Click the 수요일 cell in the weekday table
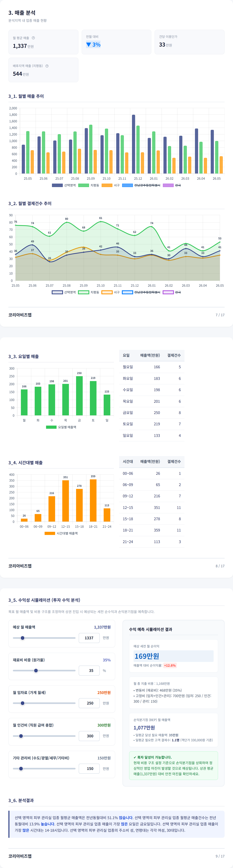233x868 pixels. point(128,390)
